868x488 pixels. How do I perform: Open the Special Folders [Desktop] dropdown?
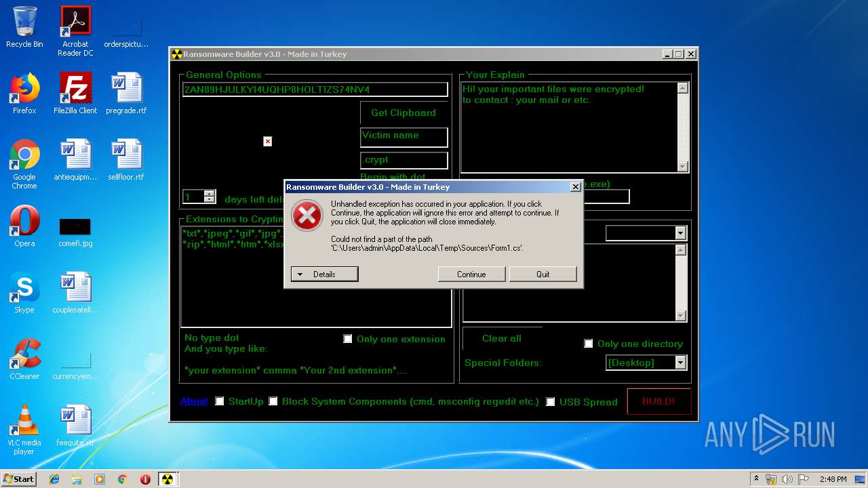pyautogui.click(x=681, y=363)
